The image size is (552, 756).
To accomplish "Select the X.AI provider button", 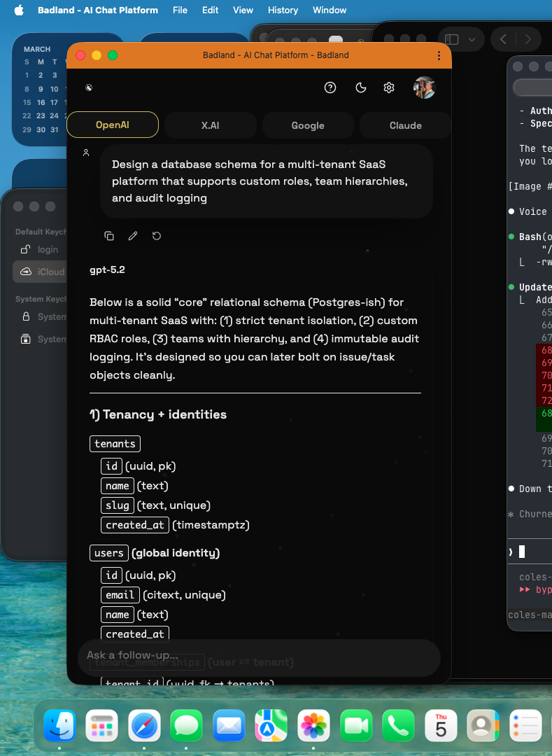I will [210, 125].
